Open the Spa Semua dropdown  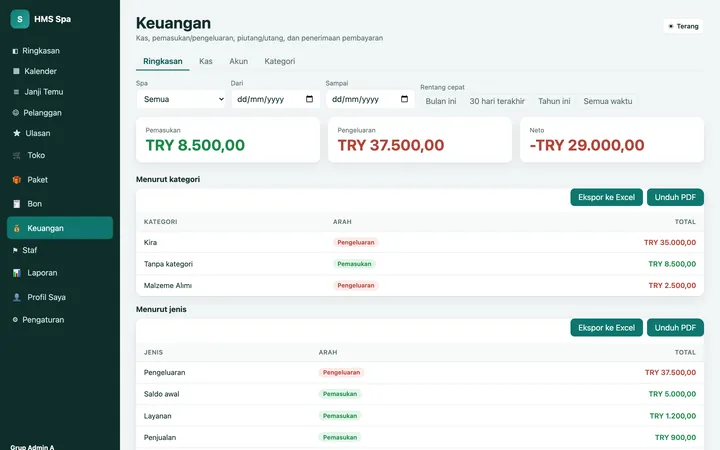click(x=181, y=99)
